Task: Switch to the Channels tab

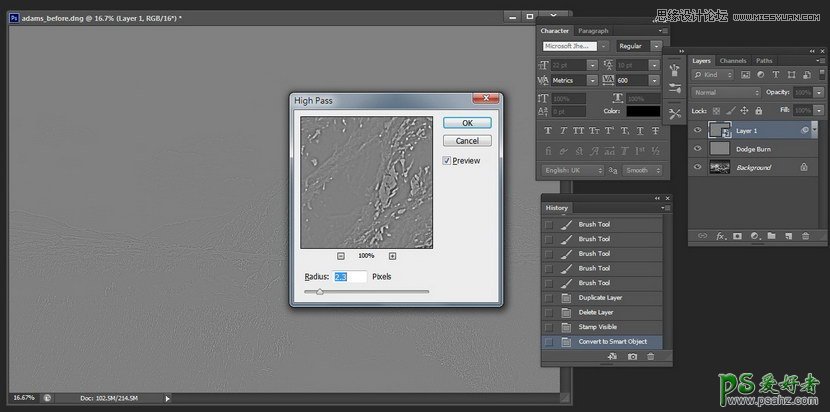Action: pyautogui.click(x=733, y=61)
